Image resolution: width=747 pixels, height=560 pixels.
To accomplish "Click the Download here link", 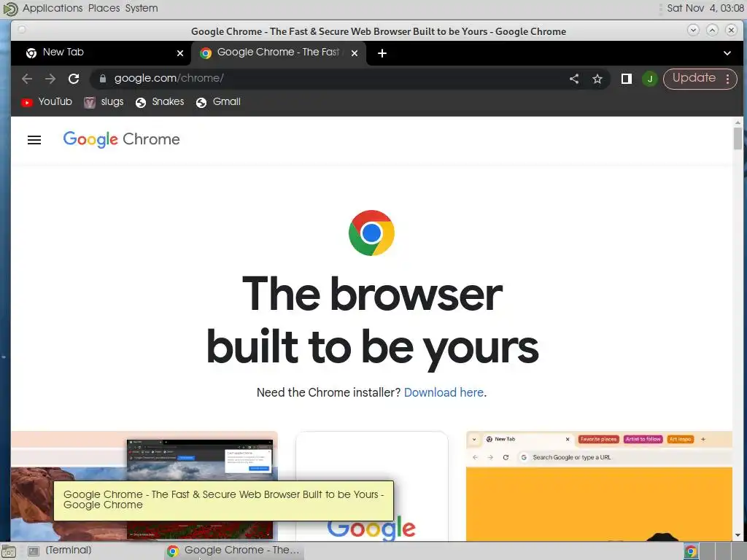I will [444, 392].
